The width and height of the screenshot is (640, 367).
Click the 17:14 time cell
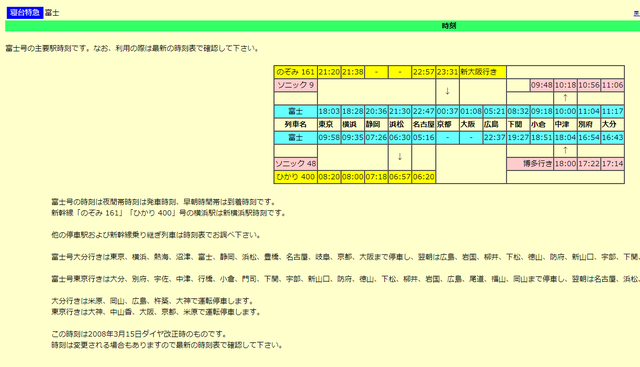[613, 164]
